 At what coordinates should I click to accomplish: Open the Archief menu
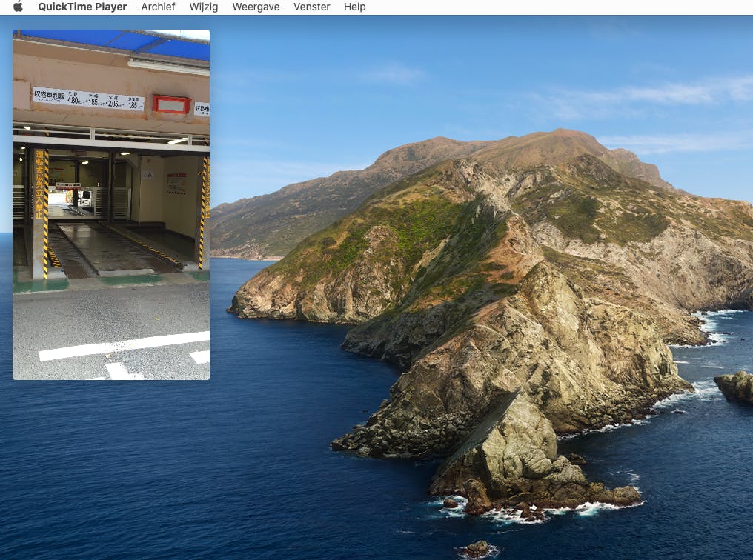coord(158,7)
